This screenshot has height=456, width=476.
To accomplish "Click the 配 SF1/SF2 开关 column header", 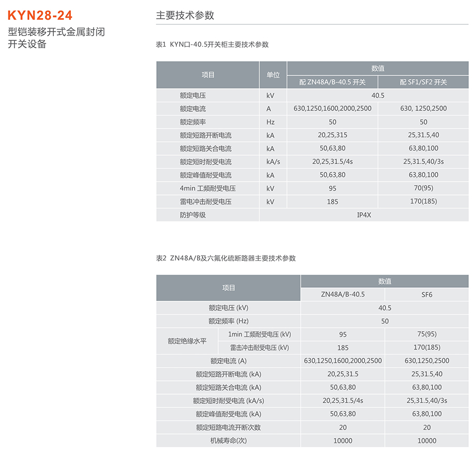I will tap(423, 82).
